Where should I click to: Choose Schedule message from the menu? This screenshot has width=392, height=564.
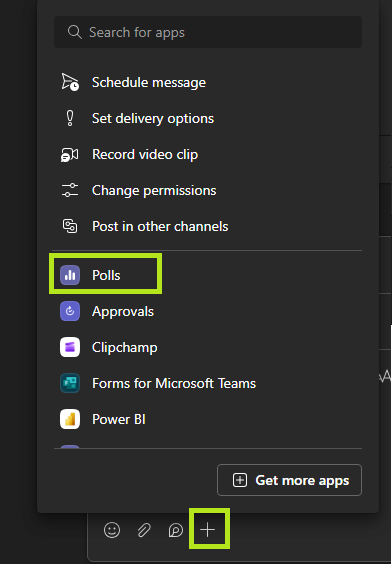(208, 82)
